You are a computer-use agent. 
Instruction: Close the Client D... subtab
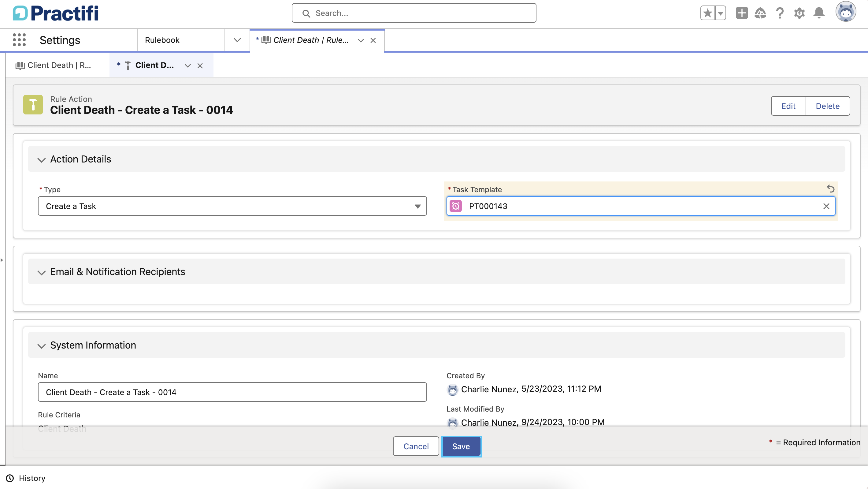[x=200, y=65]
